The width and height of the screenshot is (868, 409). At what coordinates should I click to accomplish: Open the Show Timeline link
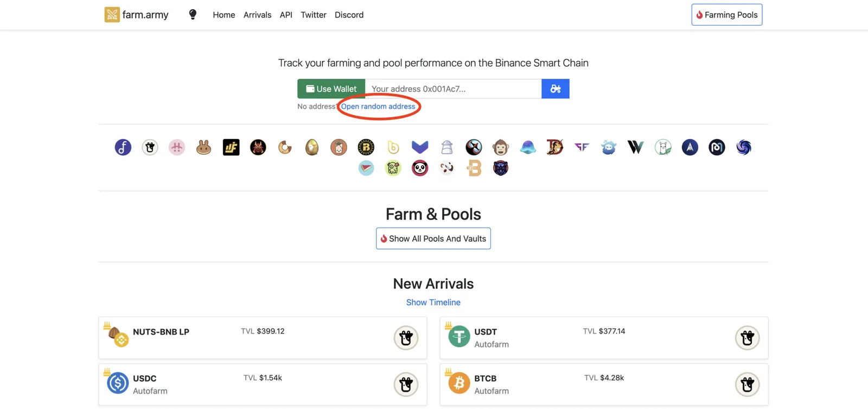click(x=433, y=303)
